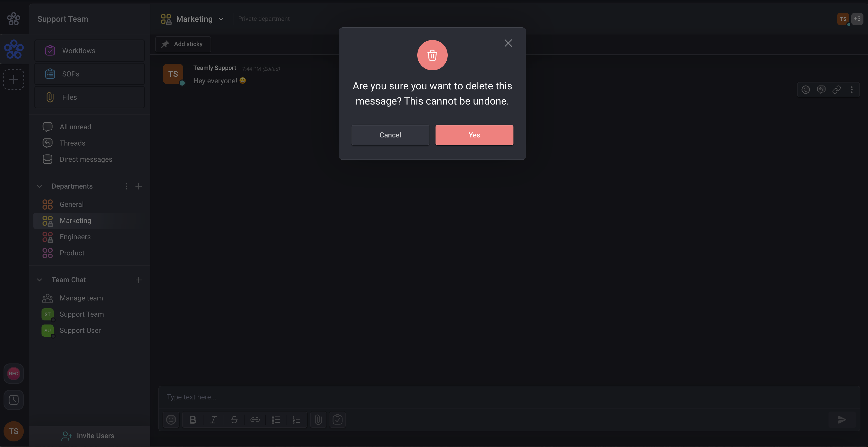Open message more options menu

pyautogui.click(x=852, y=90)
